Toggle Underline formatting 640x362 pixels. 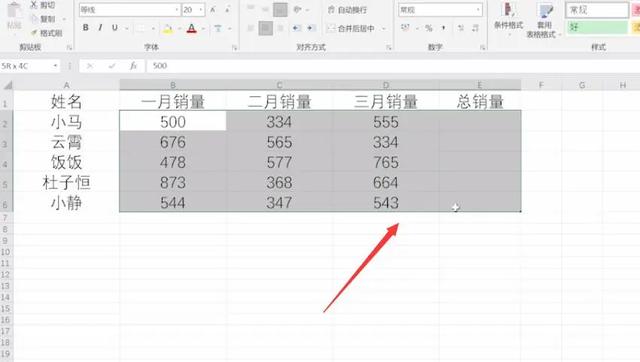[115, 28]
